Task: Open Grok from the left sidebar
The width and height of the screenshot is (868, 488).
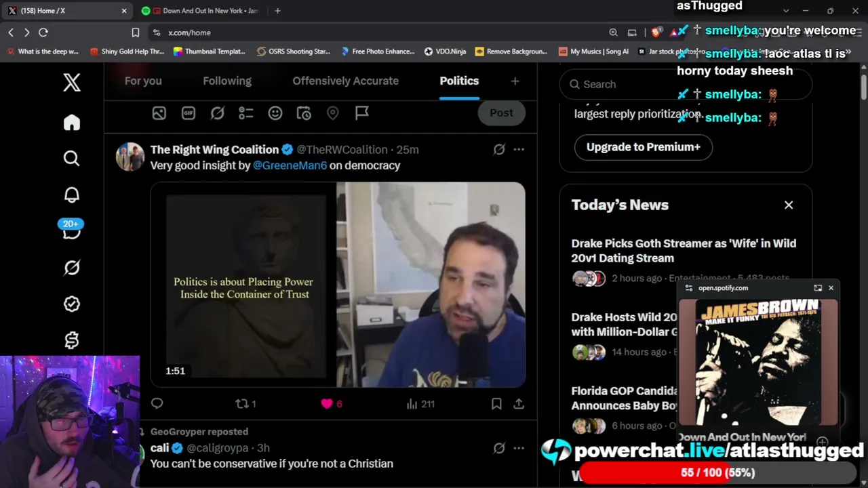Action: [x=72, y=268]
